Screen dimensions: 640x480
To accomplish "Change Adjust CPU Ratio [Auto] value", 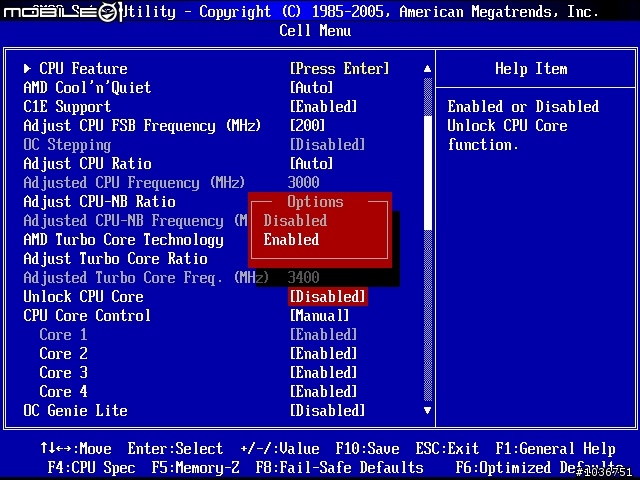I will 311,164.
